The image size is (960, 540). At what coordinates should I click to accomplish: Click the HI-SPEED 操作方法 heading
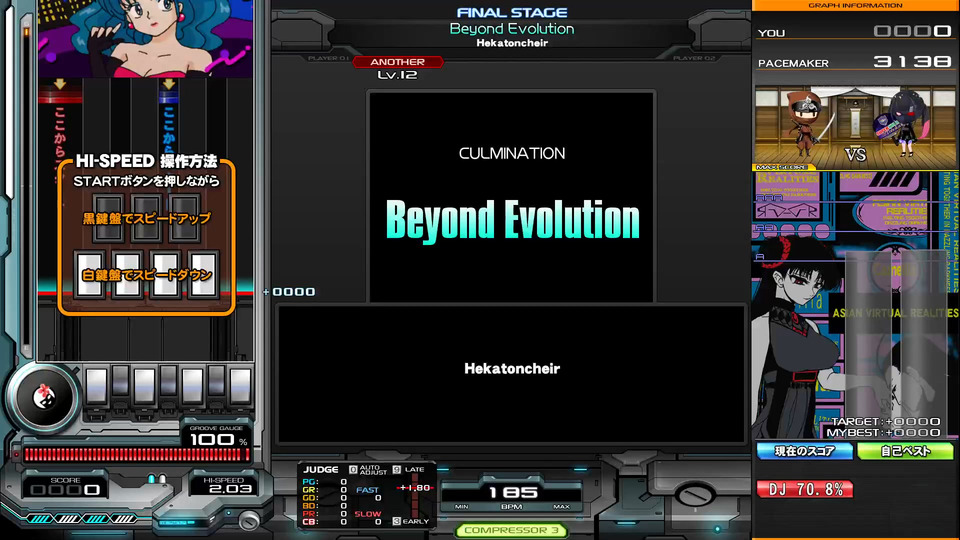pyautogui.click(x=146, y=162)
